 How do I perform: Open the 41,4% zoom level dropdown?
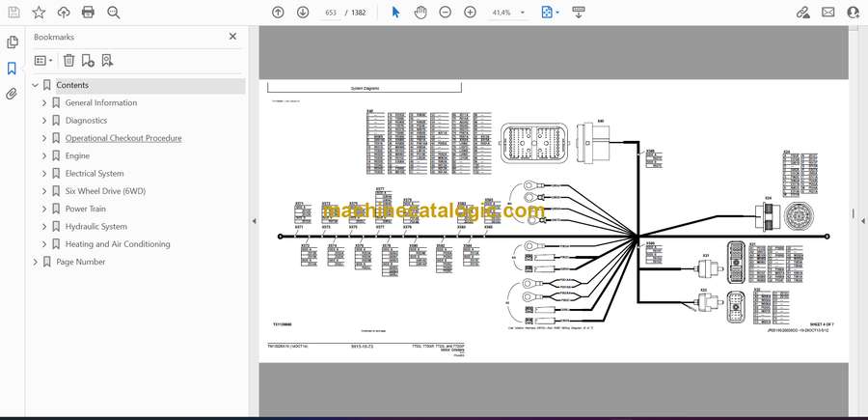[507, 13]
